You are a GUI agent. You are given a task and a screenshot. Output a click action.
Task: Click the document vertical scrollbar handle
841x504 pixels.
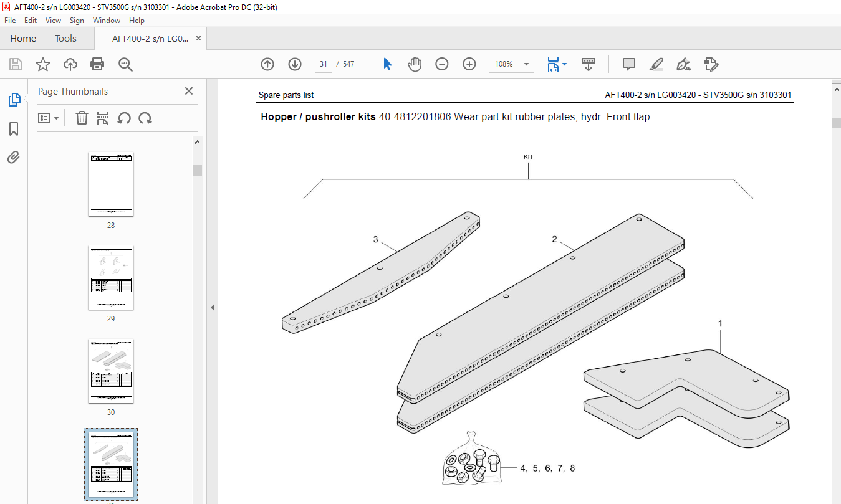pyautogui.click(x=837, y=123)
